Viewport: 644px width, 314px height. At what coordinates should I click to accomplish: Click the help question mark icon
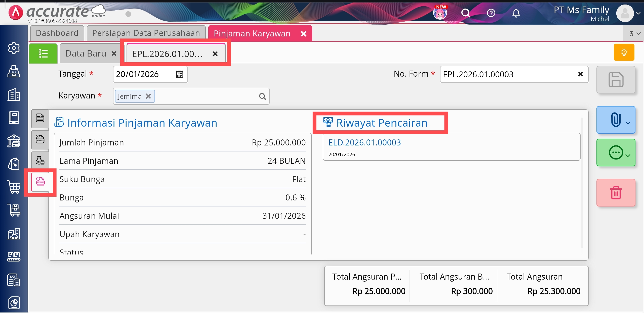pyautogui.click(x=491, y=13)
